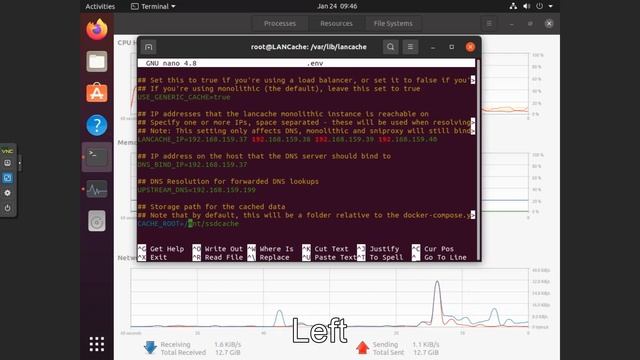Click the Where Is shortcut in nano

point(270,249)
